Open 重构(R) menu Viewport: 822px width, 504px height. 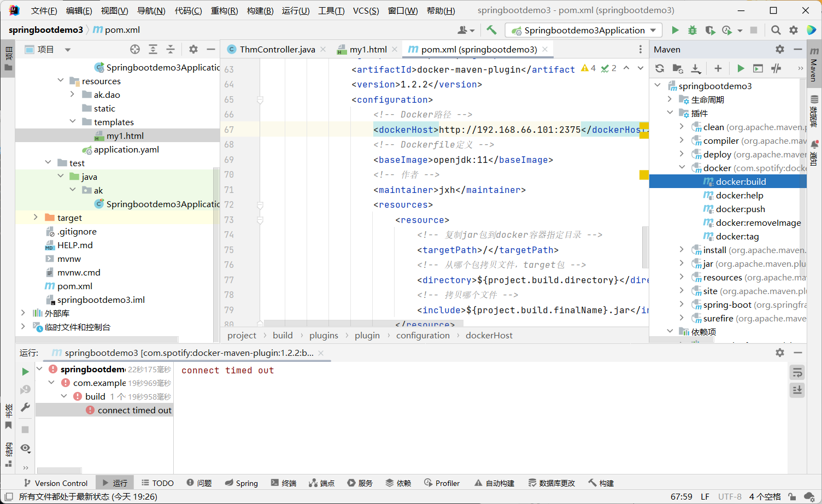click(225, 10)
